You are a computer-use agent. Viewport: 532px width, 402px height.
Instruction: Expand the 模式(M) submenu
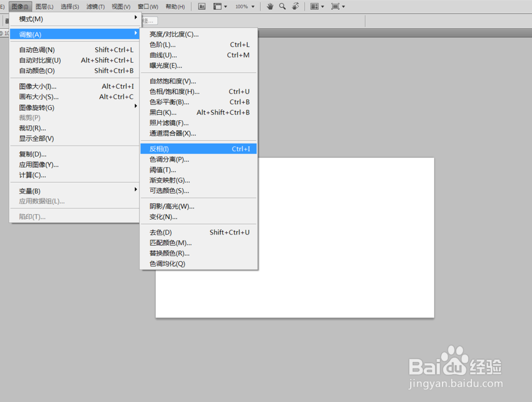(74, 19)
